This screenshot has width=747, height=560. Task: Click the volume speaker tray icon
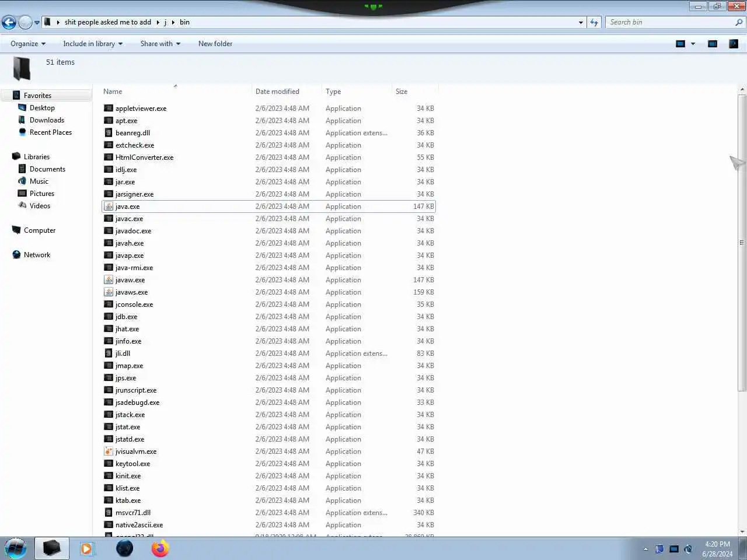(x=689, y=549)
